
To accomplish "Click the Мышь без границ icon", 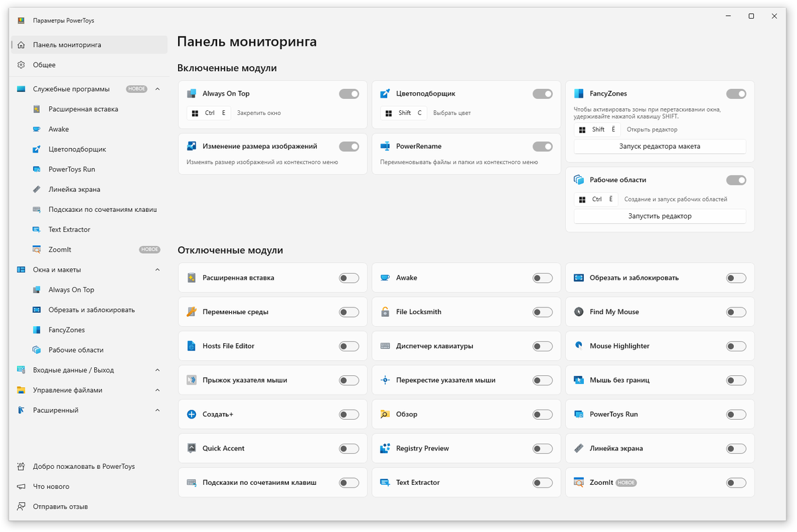I will [x=578, y=381].
